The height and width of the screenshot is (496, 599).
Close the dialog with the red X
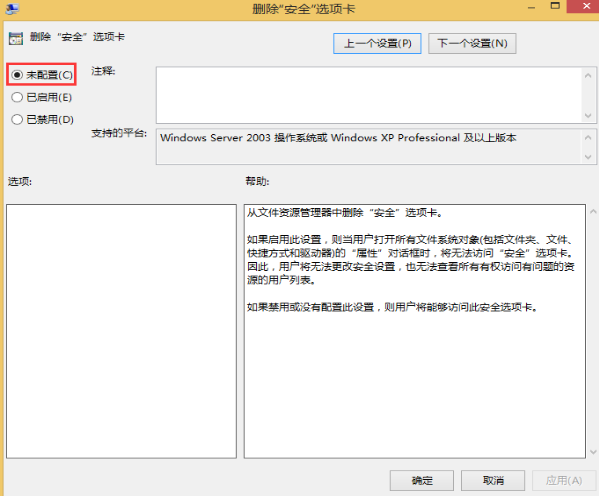pos(583,6)
